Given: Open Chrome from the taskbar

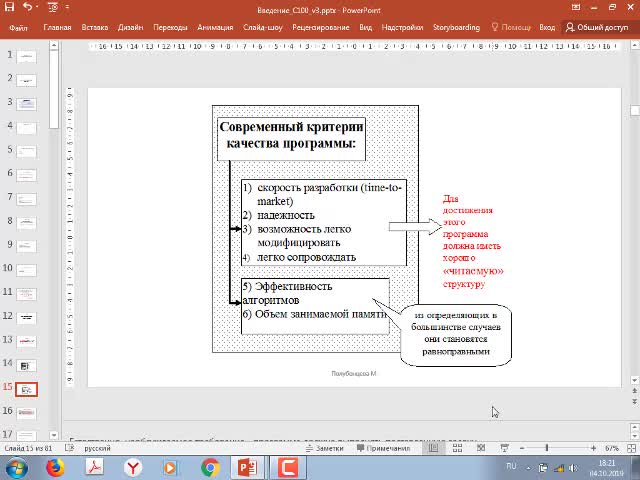Looking at the screenshot, I should coord(211,468).
